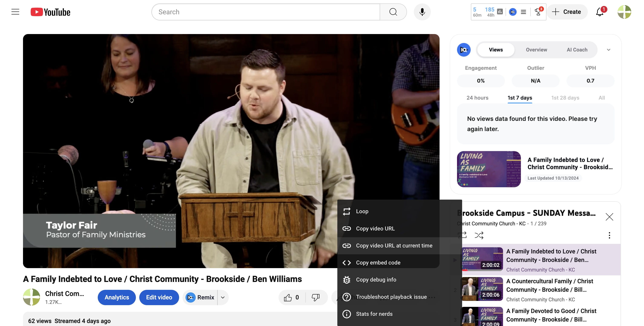This screenshot has height=326, width=644.
Task: Select the 1st 28 days range
Action: 565,98
